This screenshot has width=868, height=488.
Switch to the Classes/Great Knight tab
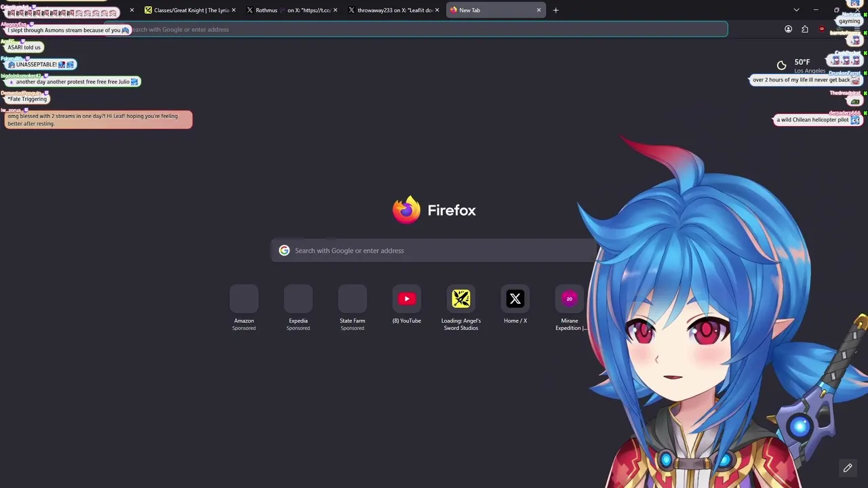pyautogui.click(x=189, y=10)
